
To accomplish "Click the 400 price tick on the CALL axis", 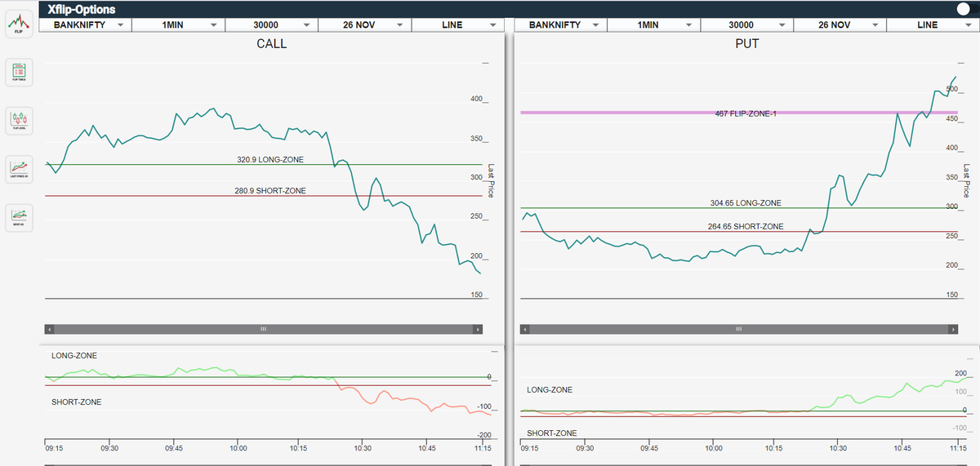I will (477, 100).
